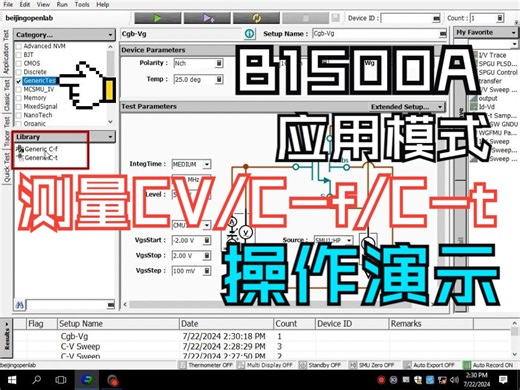The height and width of the screenshot is (390, 520).
Task: Open the info icon next to Cgb-Vg
Action: (x=249, y=34)
